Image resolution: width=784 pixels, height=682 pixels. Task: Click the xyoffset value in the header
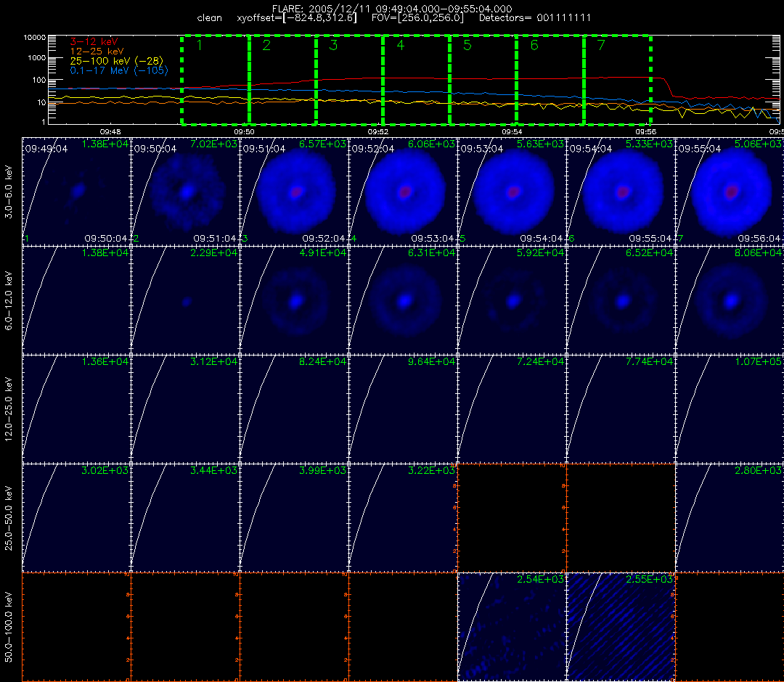(x=297, y=18)
